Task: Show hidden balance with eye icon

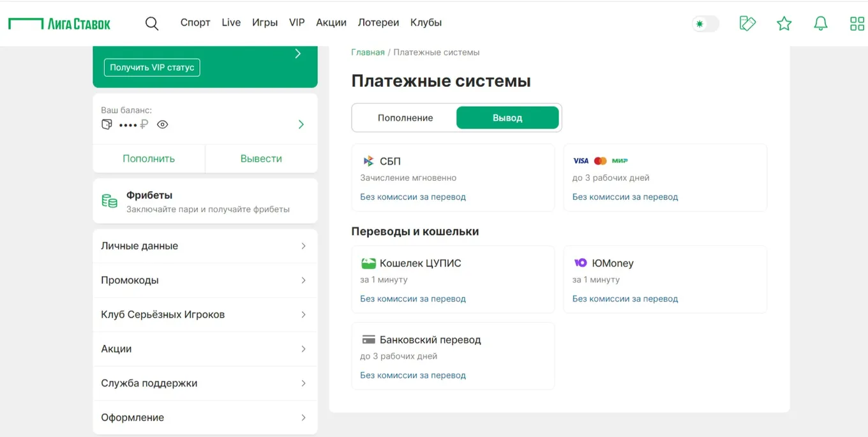Action: (163, 125)
